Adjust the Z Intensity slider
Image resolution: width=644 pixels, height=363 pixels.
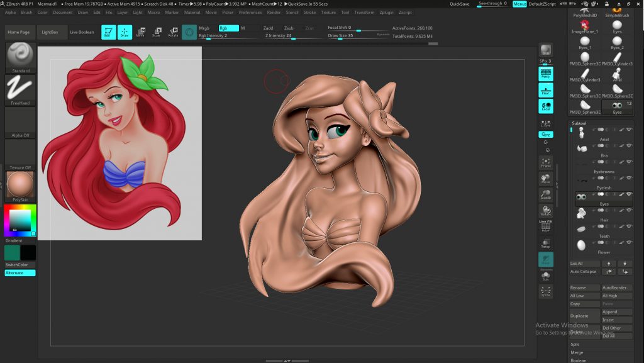tap(293, 36)
